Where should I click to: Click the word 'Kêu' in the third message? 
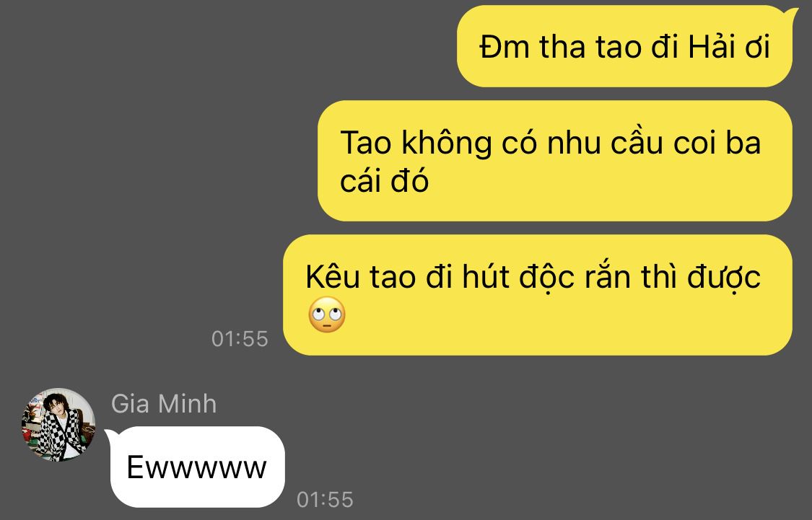tap(333, 276)
